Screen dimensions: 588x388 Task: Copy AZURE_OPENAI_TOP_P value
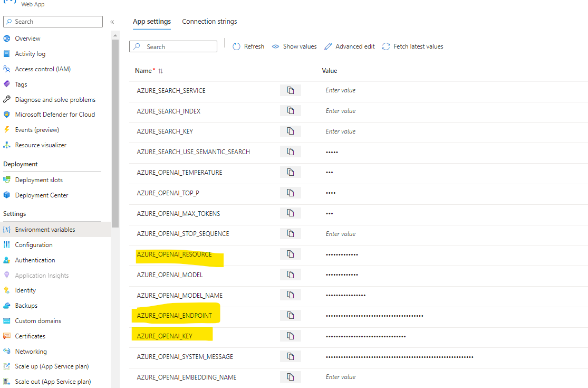[290, 193]
